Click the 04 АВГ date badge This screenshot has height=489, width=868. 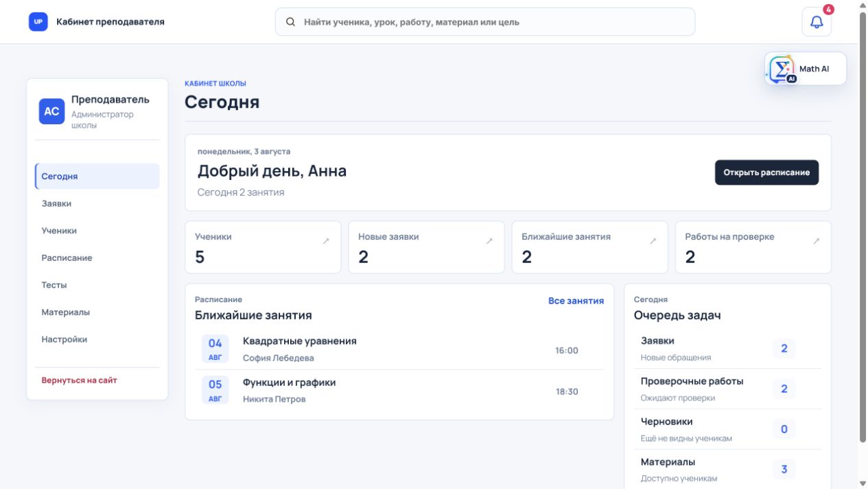[215, 349]
